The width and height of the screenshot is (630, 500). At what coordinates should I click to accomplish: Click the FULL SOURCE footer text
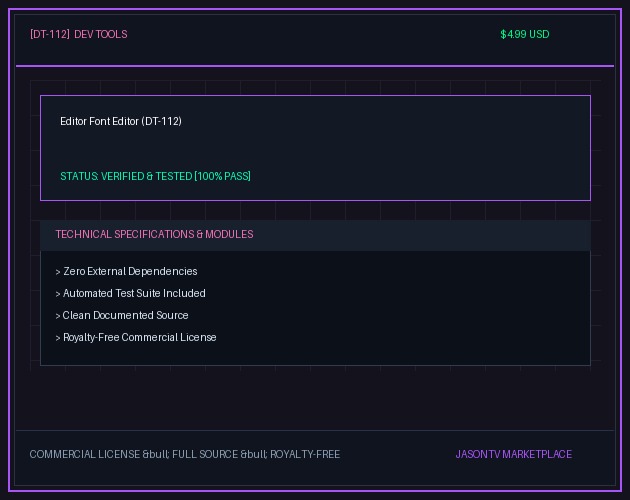205,455
